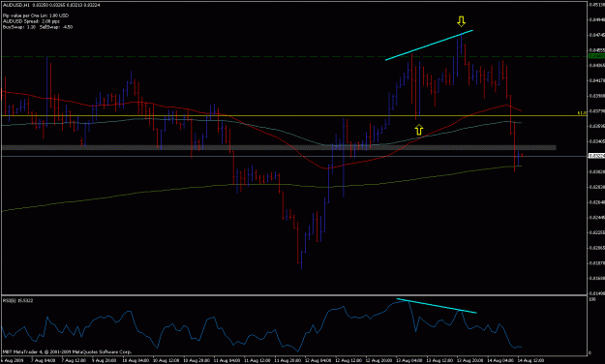This screenshot has width=605, height=364.
Task: Click the '9 Aug 20:00' time axis label
Action: (x=105, y=360)
